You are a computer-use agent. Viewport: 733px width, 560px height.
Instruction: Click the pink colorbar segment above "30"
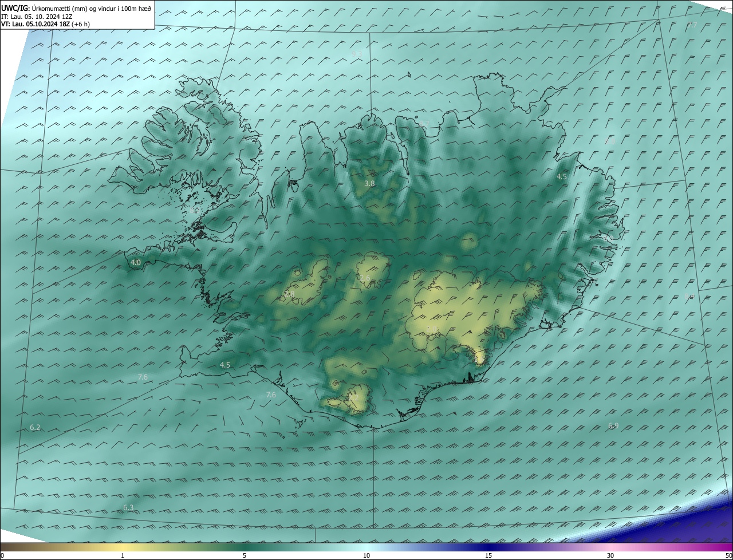tap(610, 547)
